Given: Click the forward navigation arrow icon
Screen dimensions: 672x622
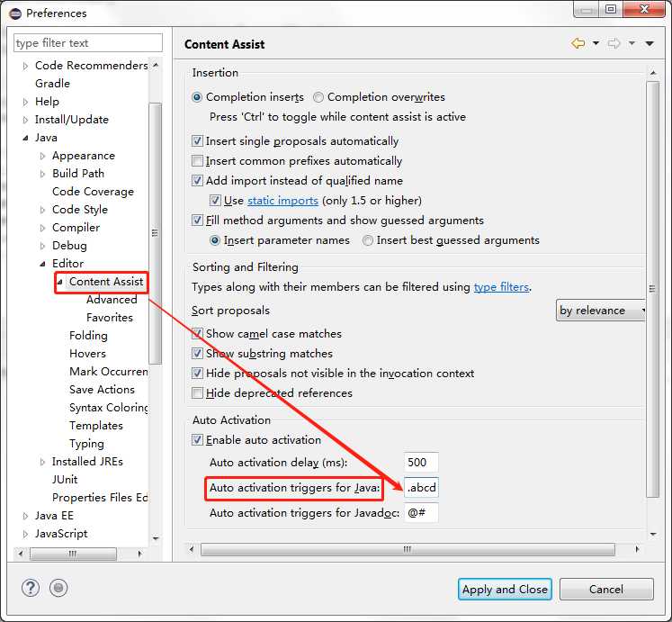Looking at the screenshot, I should click(614, 43).
